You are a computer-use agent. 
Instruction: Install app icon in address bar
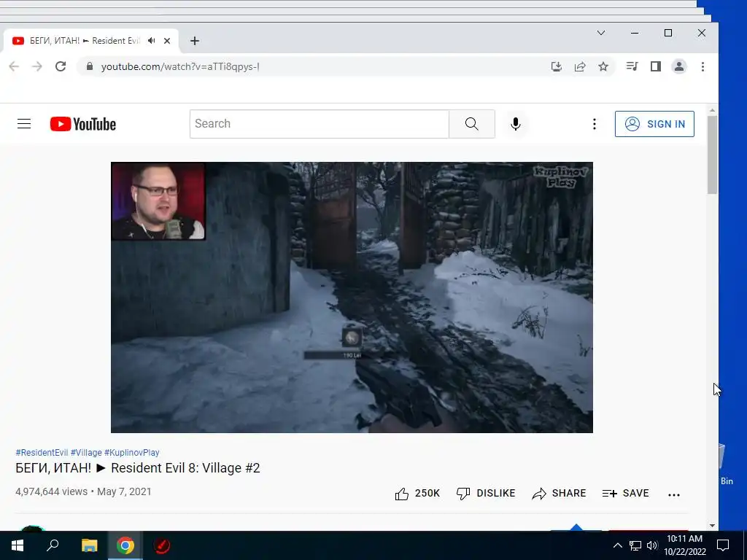point(557,66)
